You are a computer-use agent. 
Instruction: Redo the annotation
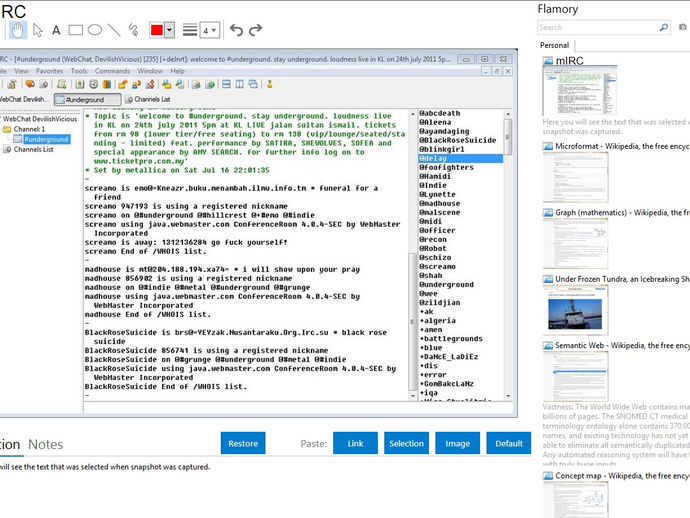pos(256,30)
